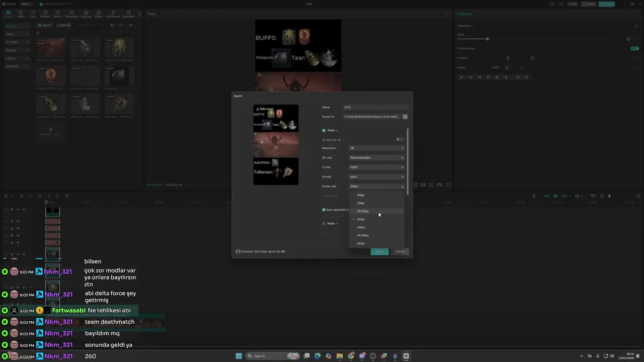Click the Export button in dialog
Image resolution: width=644 pixels, height=362 pixels.
point(379,251)
